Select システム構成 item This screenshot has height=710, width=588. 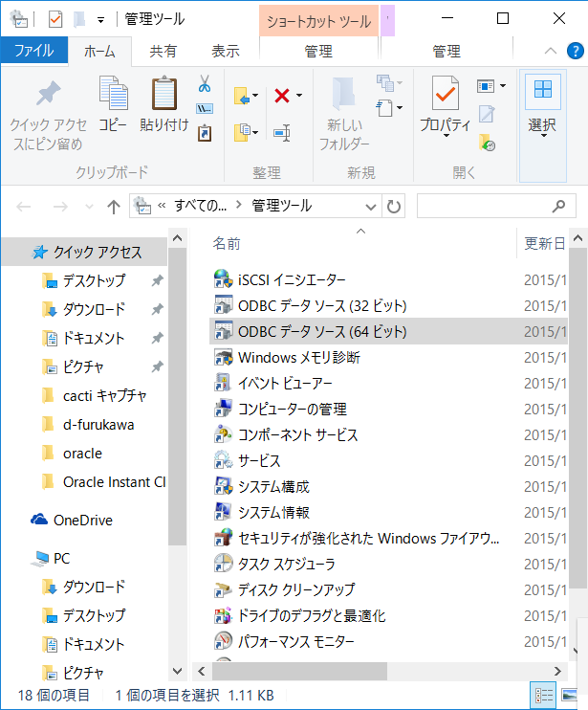(x=261, y=486)
